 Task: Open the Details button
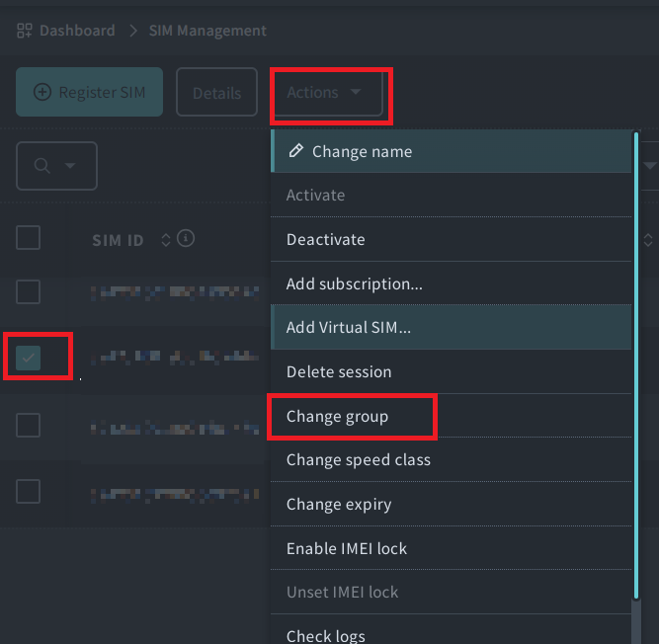point(216,93)
